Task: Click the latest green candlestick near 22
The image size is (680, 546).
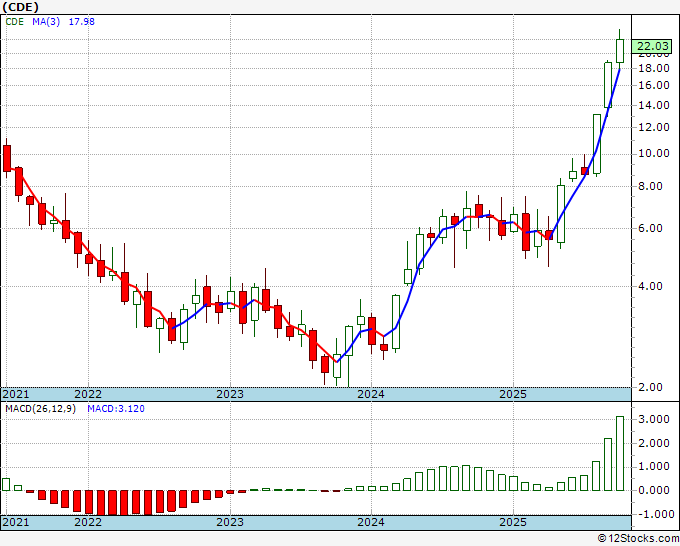Action: click(620, 51)
